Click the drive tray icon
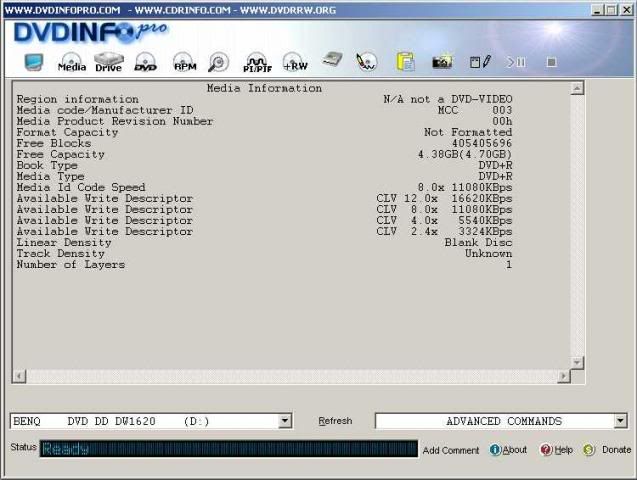 [332, 61]
